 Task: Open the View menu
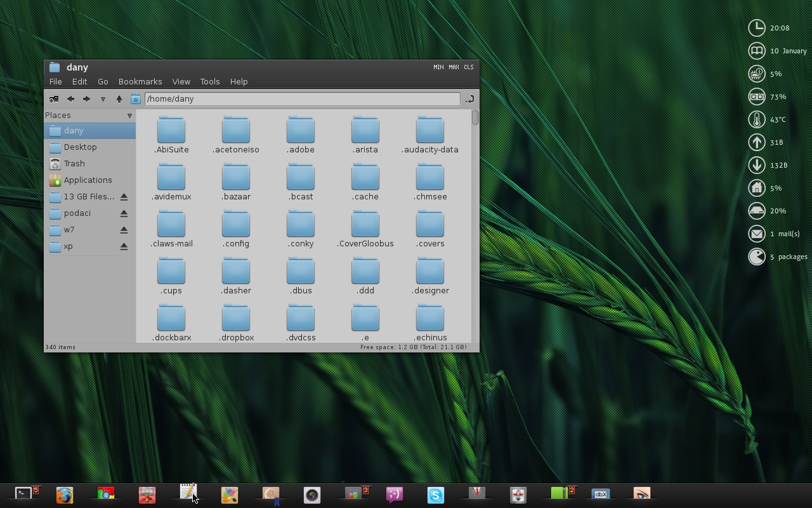pos(181,81)
